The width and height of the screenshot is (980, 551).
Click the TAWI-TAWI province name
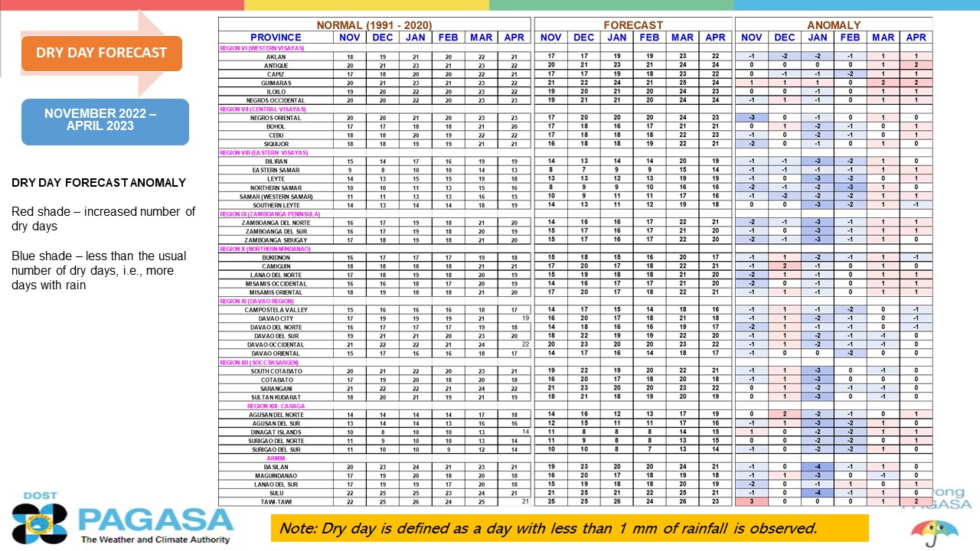(x=276, y=502)
